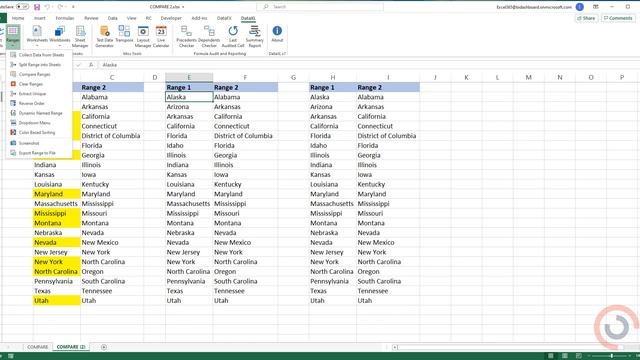Viewport: 640px width, 360px height.
Task: Switch to the Insert ribbon tab
Action: pos(40,18)
